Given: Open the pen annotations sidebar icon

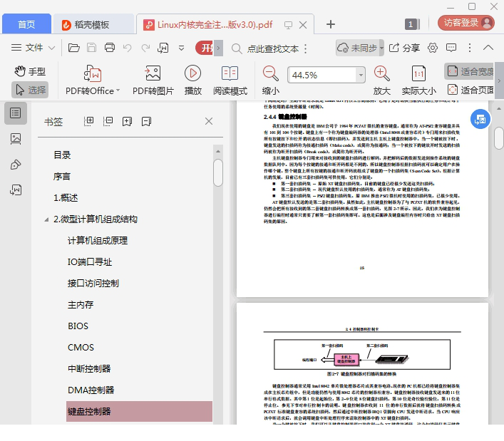Looking at the screenshot, I should (x=16, y=165).
